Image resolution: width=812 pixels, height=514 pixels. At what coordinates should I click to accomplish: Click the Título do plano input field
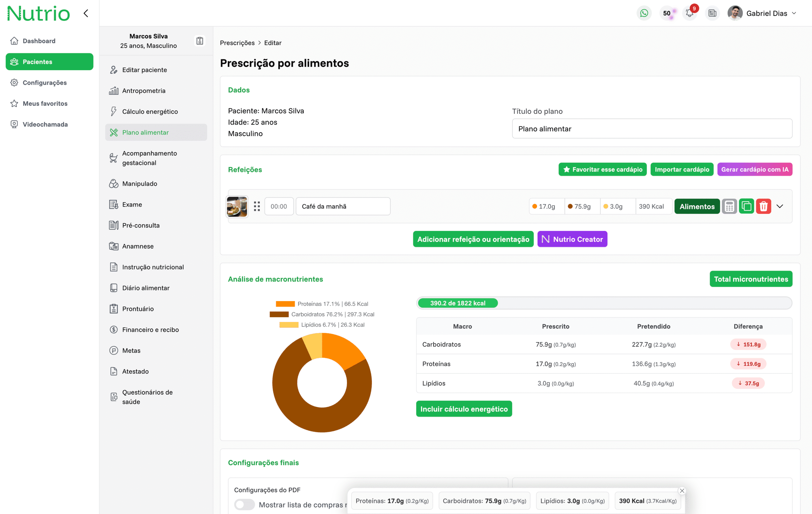(x=652, y=129)
